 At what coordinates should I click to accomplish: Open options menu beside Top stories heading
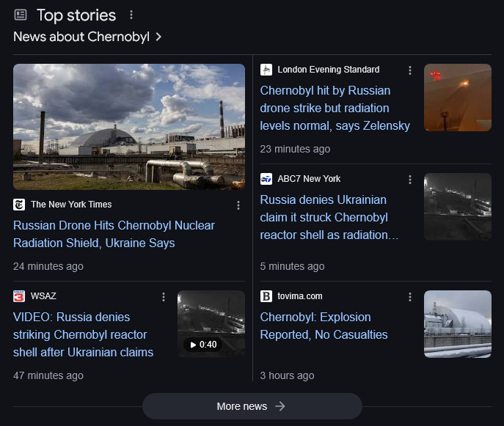[131, 15]
